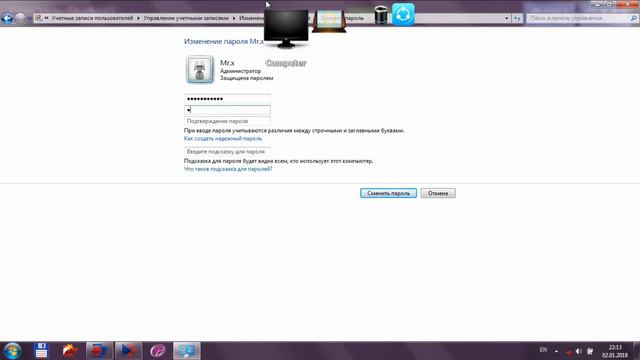The image size is (640, 360).
Task: Open Что такое подсказка для паролей link
Action: (228, 169)
